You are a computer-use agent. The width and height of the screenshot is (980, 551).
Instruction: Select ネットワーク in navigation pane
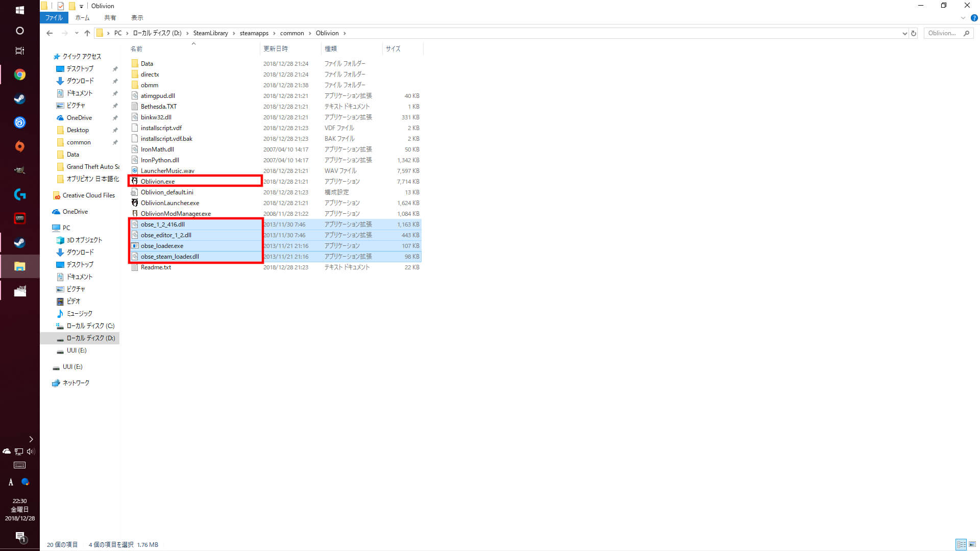click(76, 383)
